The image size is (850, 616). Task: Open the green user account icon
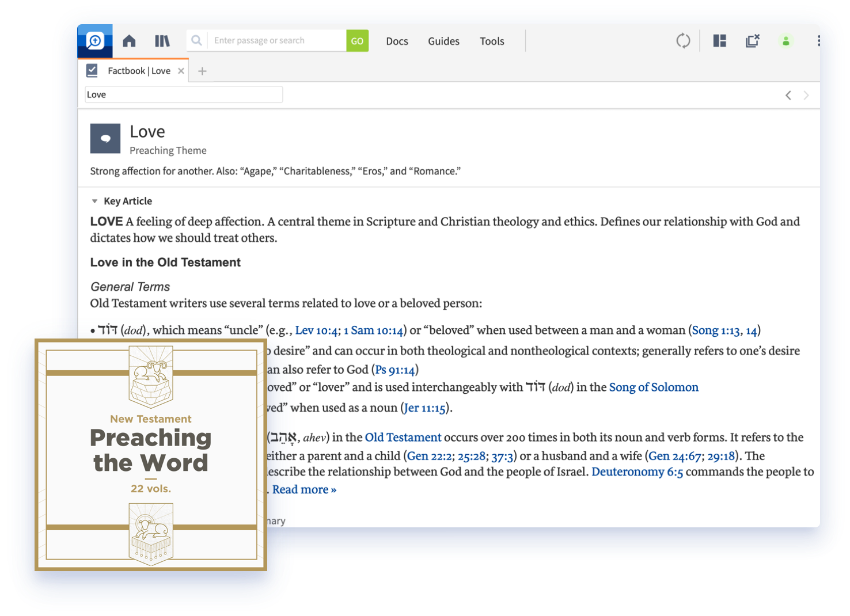click(x=786, y=41)
